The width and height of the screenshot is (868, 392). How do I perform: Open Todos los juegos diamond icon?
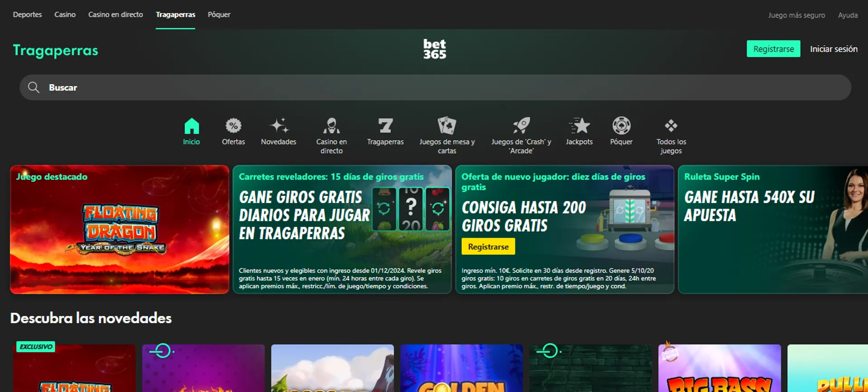tap(671, 126)
